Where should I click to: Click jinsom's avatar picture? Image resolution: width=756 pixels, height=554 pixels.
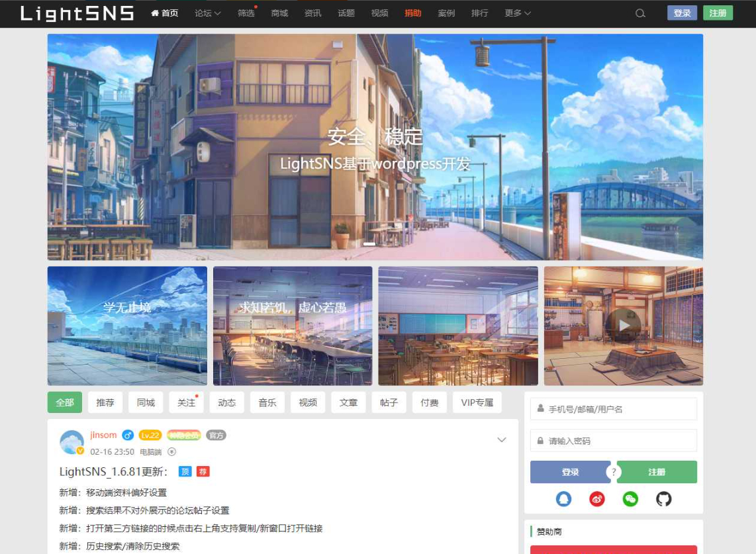pos(72,442)
